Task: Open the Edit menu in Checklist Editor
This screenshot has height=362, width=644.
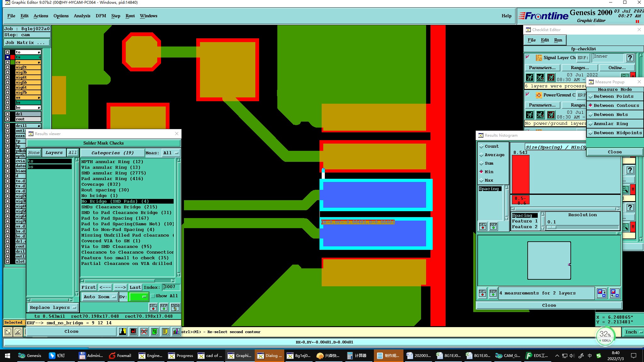Action: 545,40
